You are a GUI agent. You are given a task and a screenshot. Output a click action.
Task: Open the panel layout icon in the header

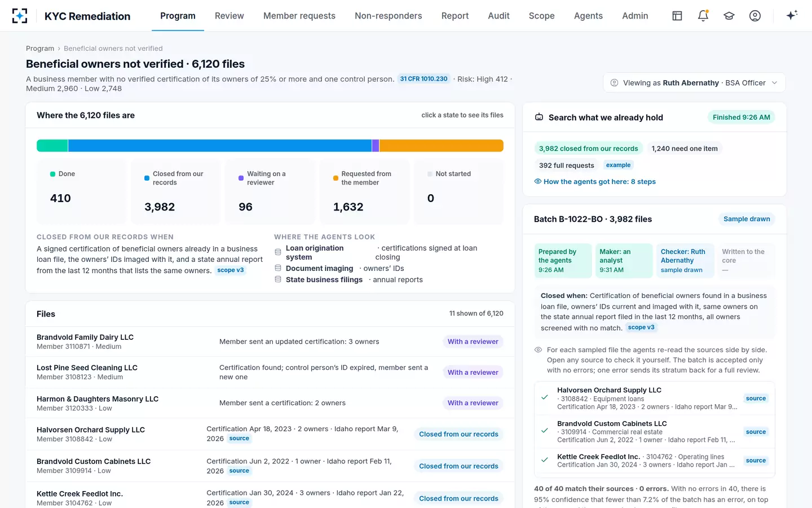[677, 16]
